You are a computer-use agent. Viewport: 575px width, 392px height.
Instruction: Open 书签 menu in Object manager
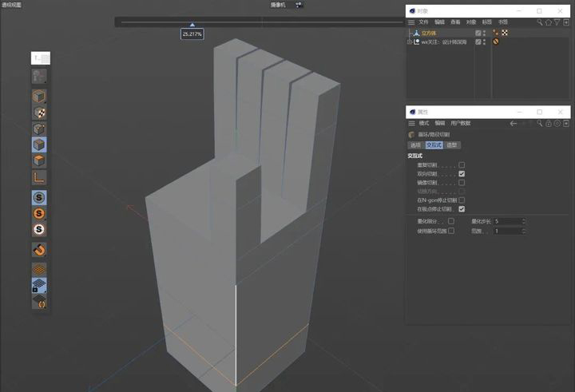tap(503, 22)
